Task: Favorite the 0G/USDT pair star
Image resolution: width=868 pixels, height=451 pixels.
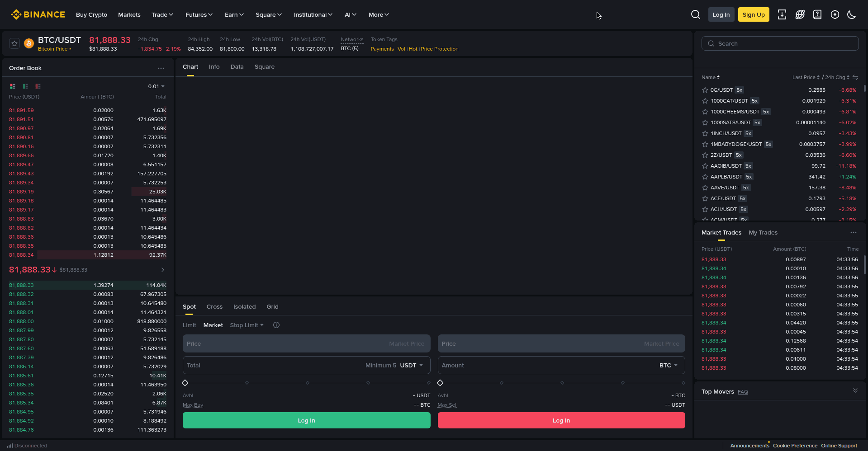Action: [x=705, y=90]
